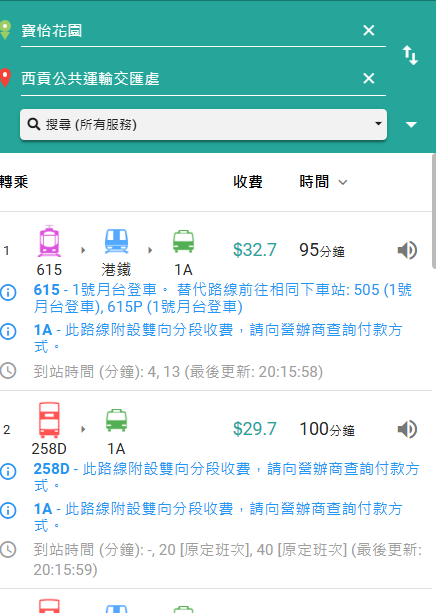Click the red destination location pin
The height and width of the screenshot is (613, 436).
coord(5,78)
